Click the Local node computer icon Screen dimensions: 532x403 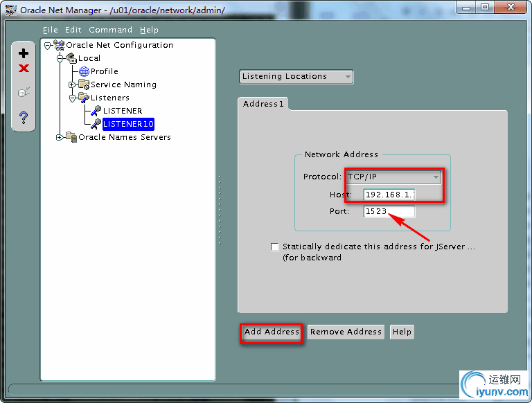(71, 58)
